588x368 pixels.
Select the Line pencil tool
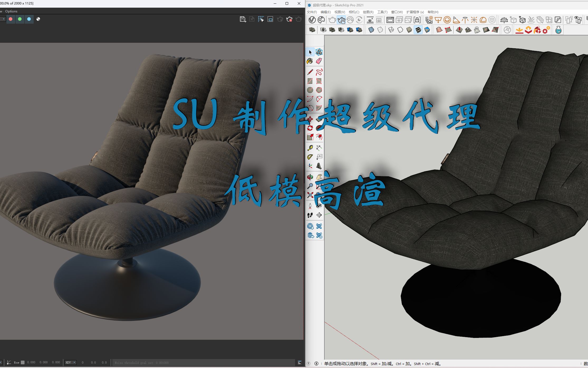pyautogui.click(x=310, y=72)
